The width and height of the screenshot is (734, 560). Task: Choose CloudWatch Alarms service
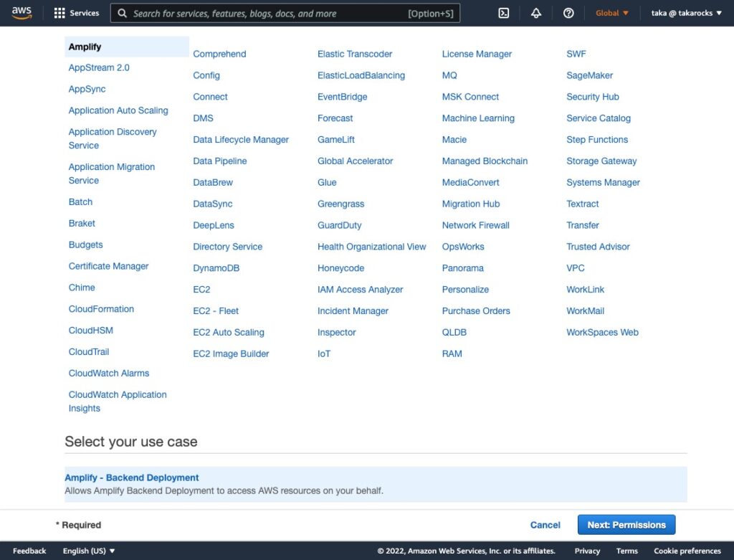click(x=109, y=374)
